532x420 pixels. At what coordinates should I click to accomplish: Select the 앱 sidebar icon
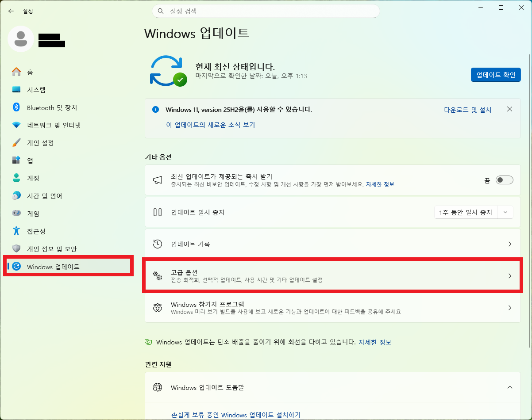pyautogui.click(x=16, y=160)
